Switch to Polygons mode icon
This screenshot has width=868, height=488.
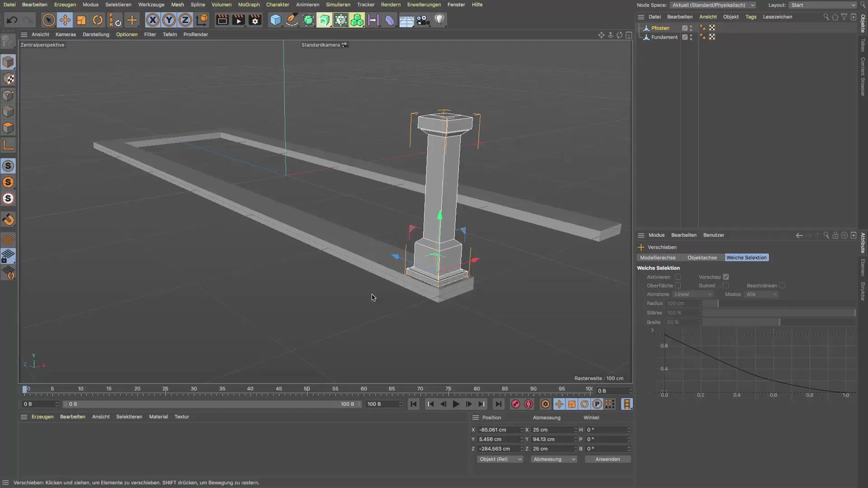click(8, 128)
